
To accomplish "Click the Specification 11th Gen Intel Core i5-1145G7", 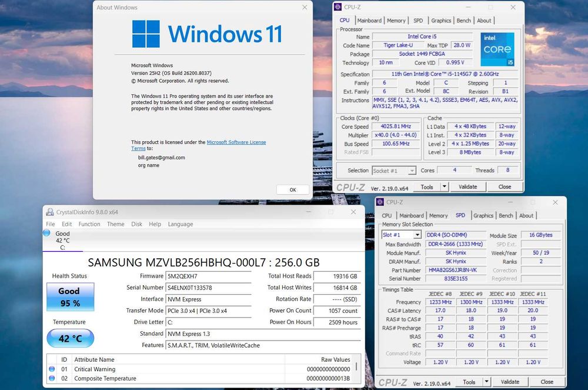I will (445, 74).
